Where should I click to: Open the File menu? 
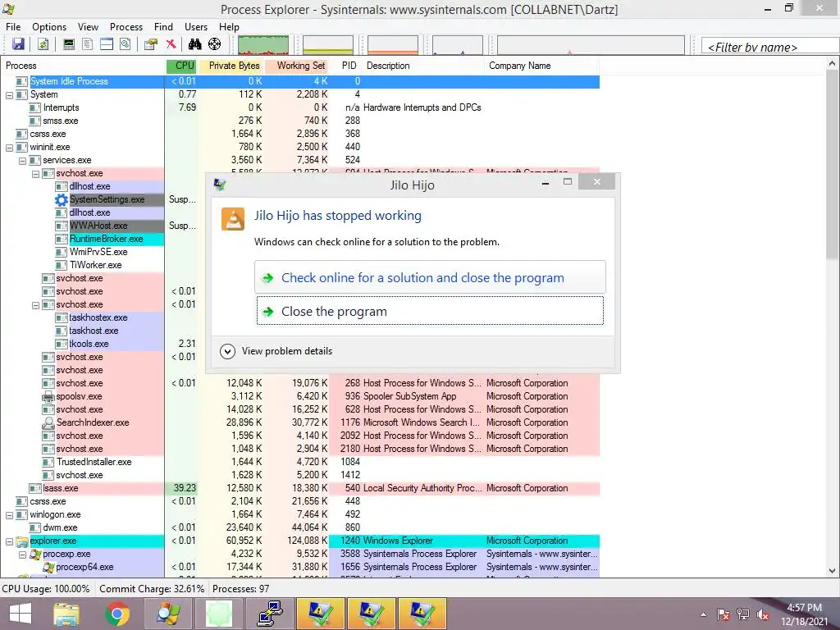(x=13, y=27)
